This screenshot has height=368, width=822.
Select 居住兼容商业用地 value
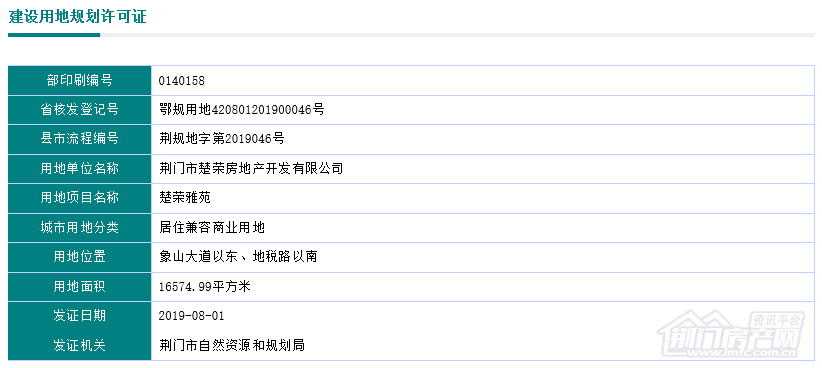pos(212,228)
